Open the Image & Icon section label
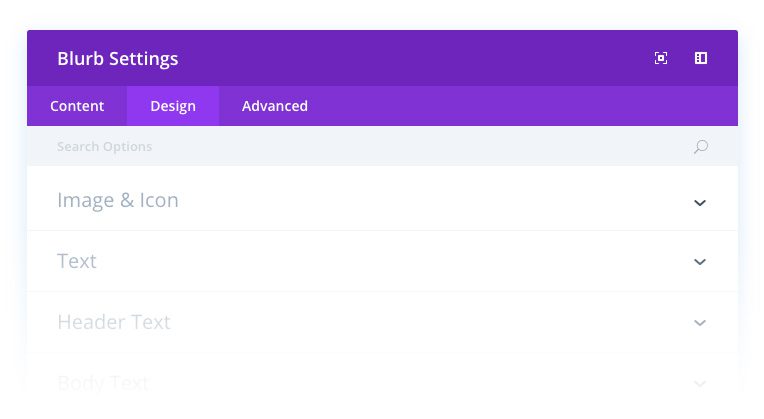Image resolution: width=764 pixels, height=419 pixels. (x=118, y=200)
